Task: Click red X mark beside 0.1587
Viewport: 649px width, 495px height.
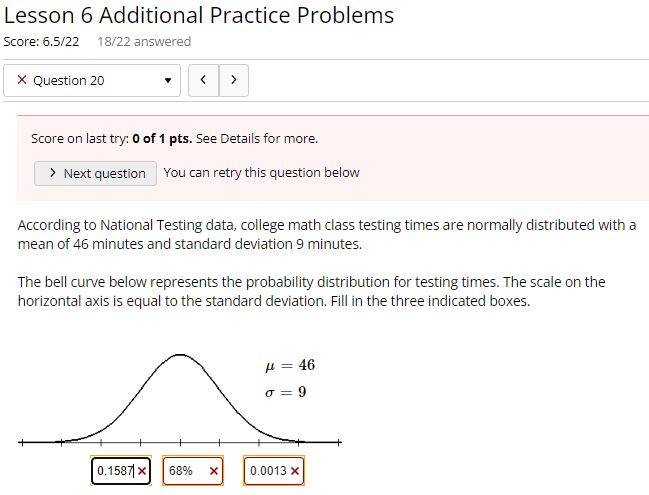Action: (142, 471)
